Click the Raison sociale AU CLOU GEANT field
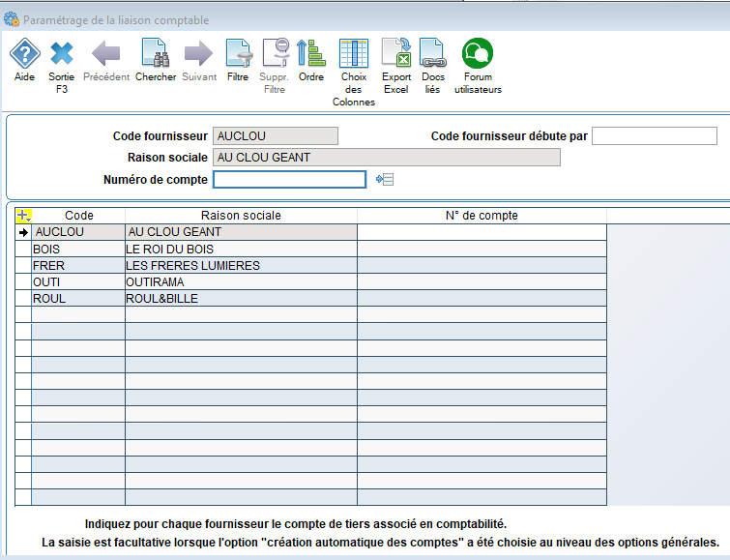Image resolution: width=730 pixels, height=560 pixels. pyautogui.click(x=387, y=158)
